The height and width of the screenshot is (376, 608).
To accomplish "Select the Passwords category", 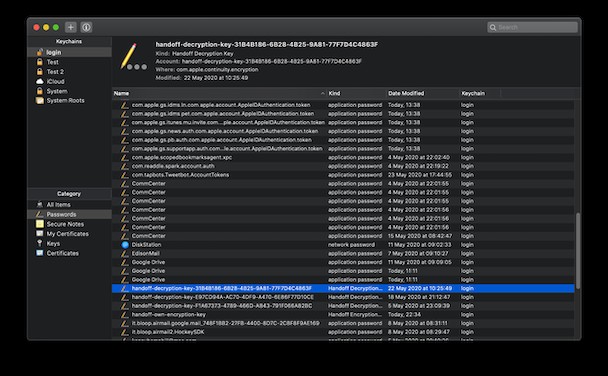I will pos(70,214).
